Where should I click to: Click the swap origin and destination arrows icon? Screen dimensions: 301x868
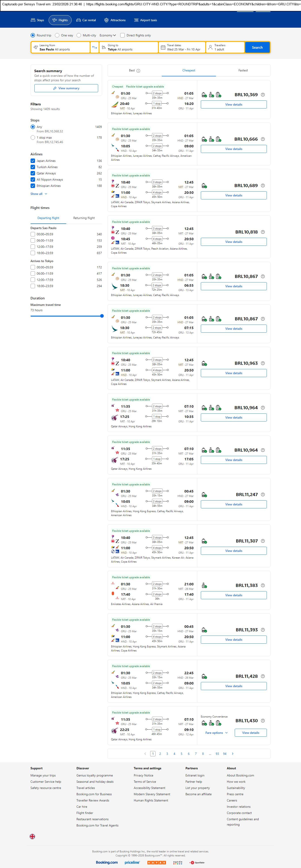pos(95,48)
